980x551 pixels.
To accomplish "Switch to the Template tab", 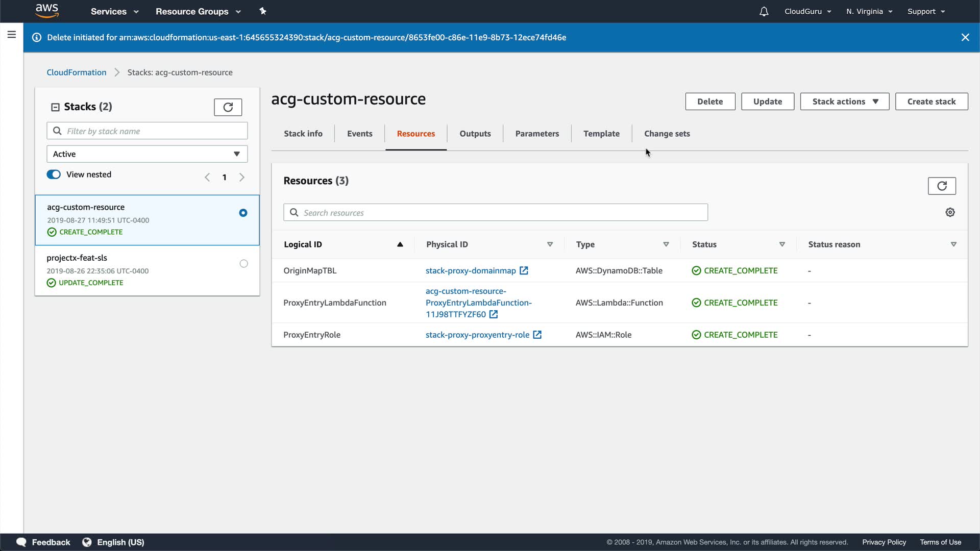I will point(601,134).
